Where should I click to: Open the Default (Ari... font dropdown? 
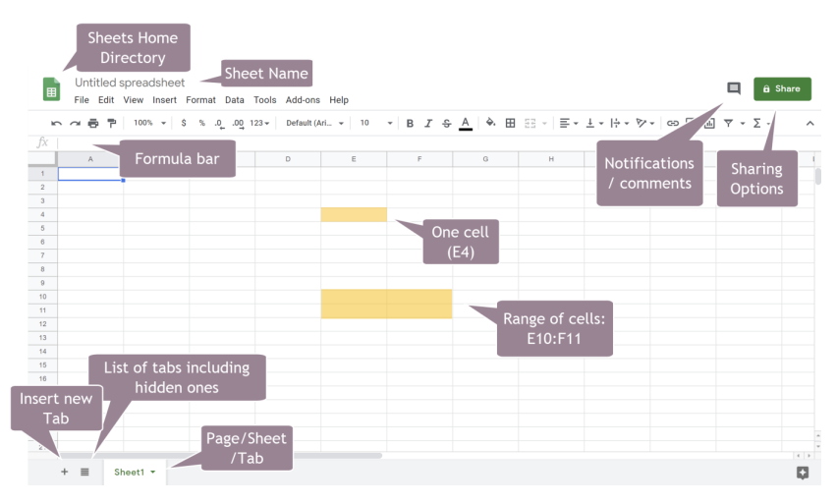(x=314, y=123)
